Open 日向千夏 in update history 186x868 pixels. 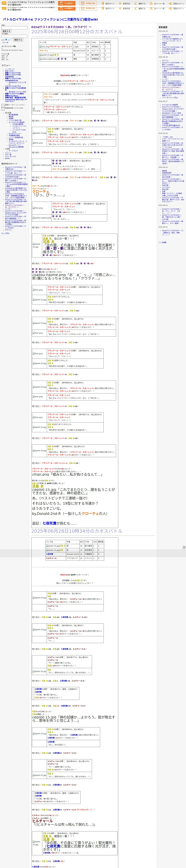click(165, 185)
